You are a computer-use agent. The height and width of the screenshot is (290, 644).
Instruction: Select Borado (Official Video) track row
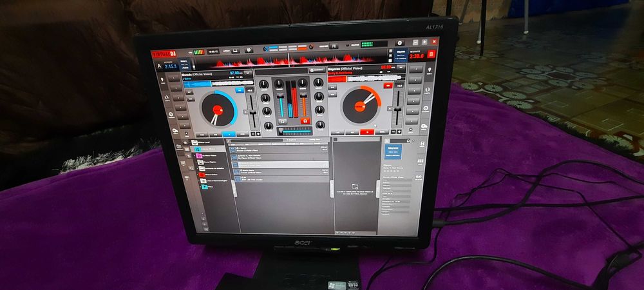[x=278, y=150]
